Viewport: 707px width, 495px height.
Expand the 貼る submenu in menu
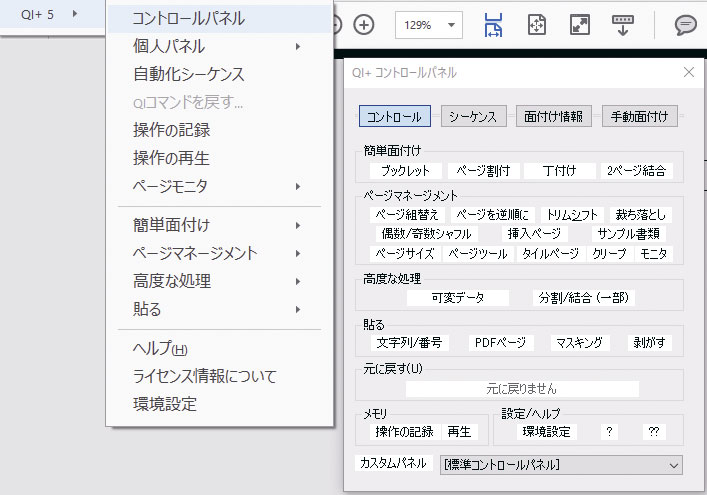[220, 309]
